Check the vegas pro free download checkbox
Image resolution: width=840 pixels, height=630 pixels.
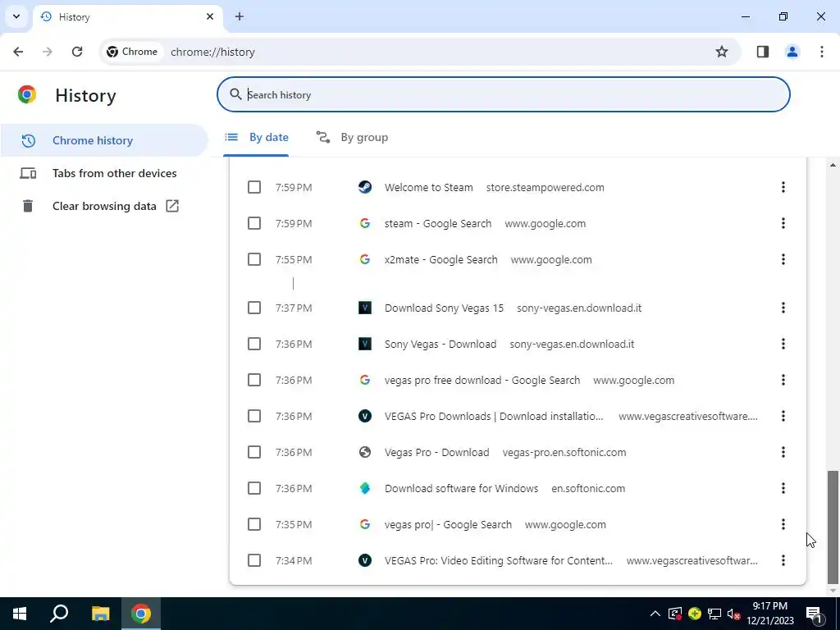[x=254, y=380]
